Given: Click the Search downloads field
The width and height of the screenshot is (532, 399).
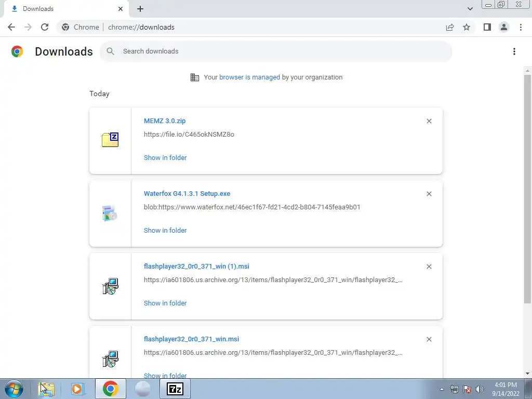Looking at the screenshot, I should [275, 51].
